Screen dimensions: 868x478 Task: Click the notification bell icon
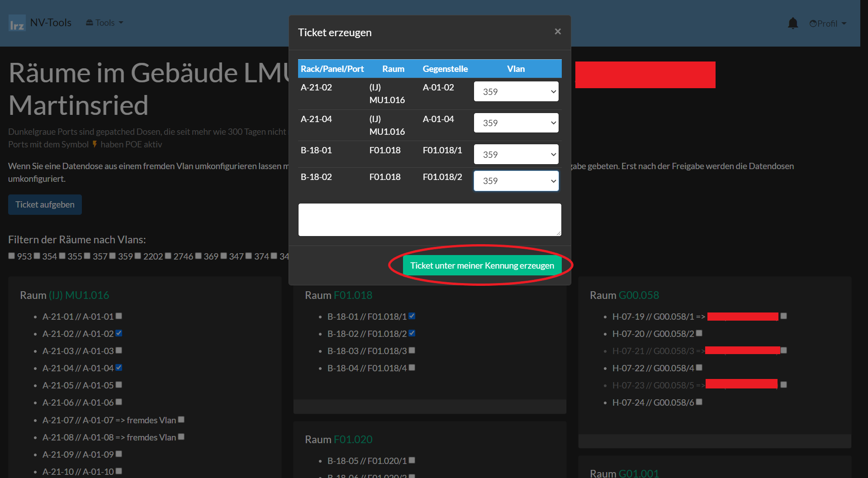coord(792,23)
